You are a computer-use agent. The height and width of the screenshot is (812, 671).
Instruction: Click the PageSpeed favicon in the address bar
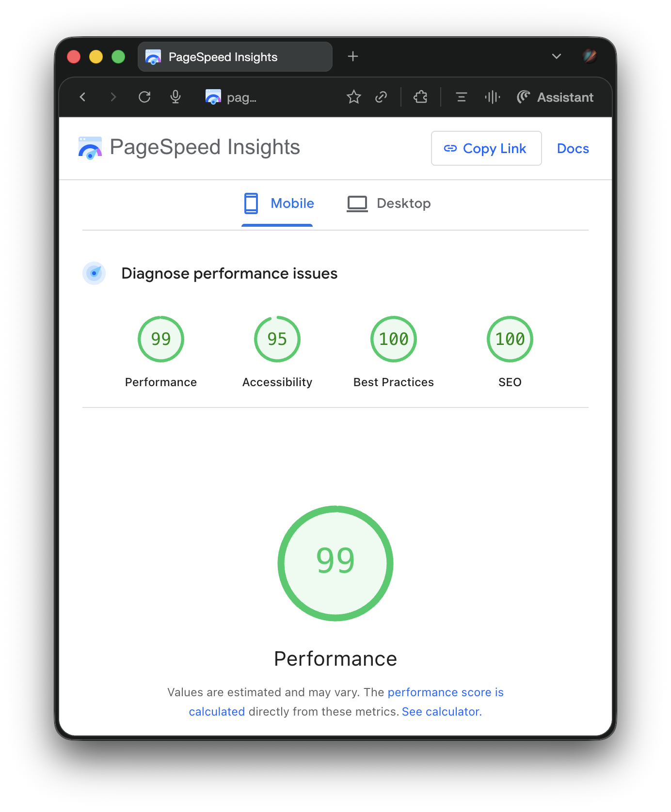(x=213, y=97)
